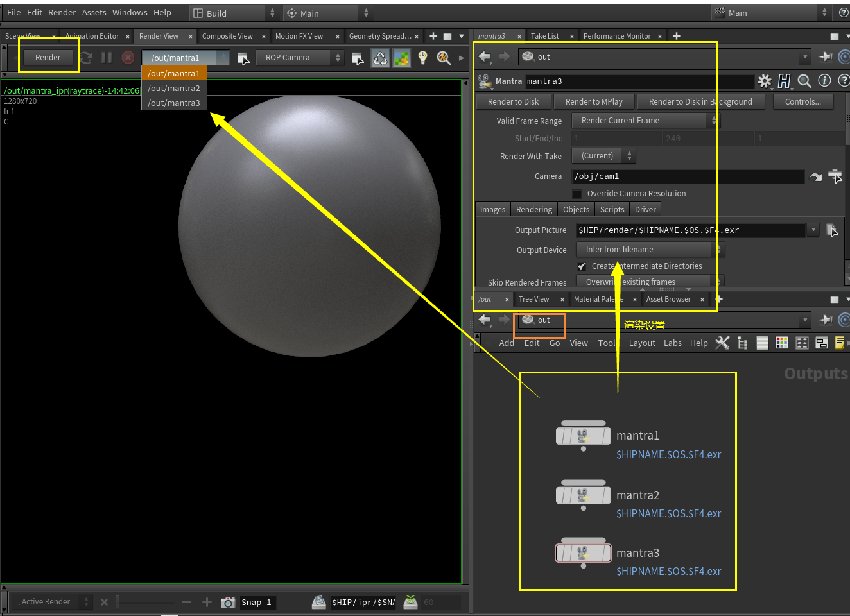The height and width of the screenshot is (616, 850).
Task: Enable Override Camera Resolution checkbox
Action: pyautogui.click(x=577, y=194)
